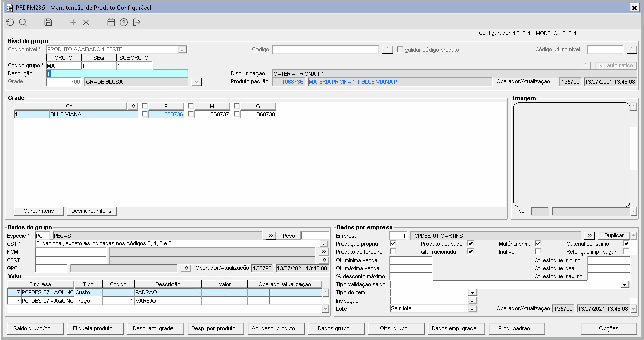Open Desc. ant. grade...
644x340 pixels.
tap(155, 328)
